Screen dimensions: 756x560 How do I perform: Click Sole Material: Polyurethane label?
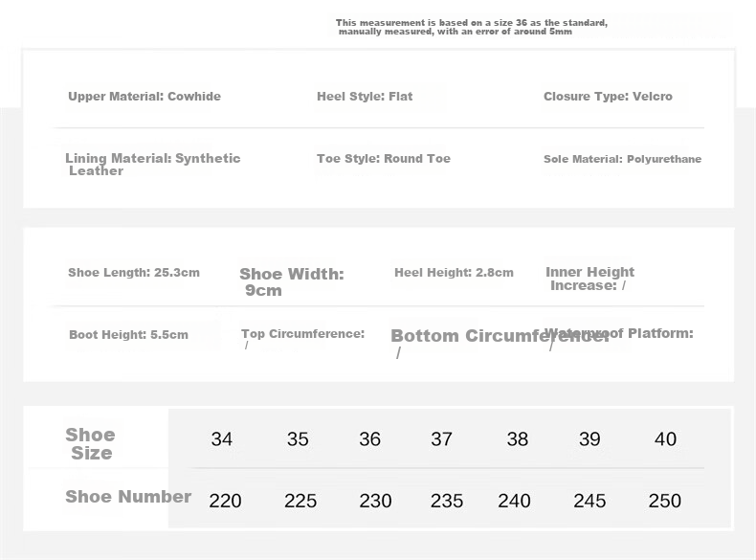pos(622,159)
